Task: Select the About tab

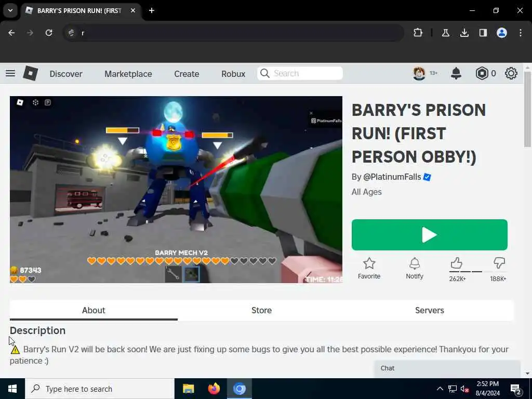Action: pyautogui.click(x=94, y=310)
